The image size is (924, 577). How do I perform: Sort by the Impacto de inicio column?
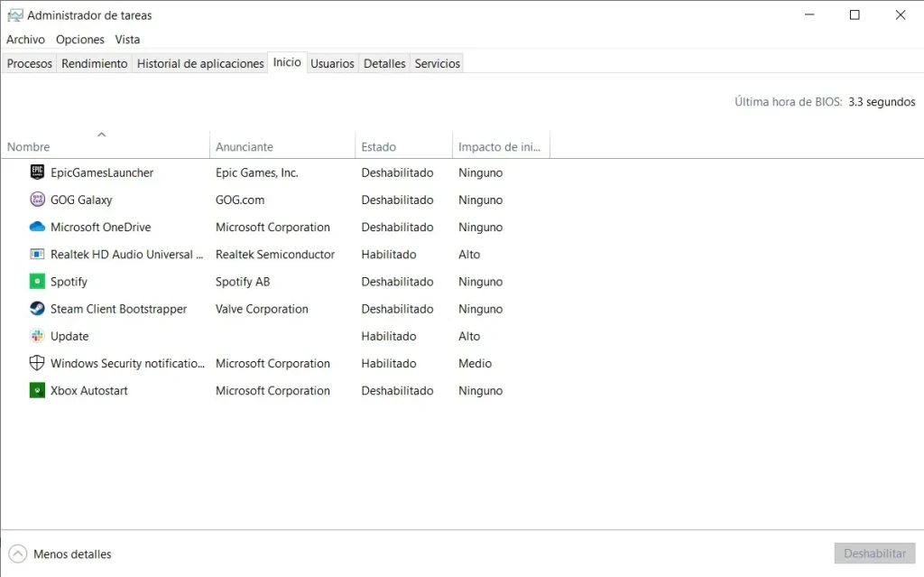tap(501, 144)
